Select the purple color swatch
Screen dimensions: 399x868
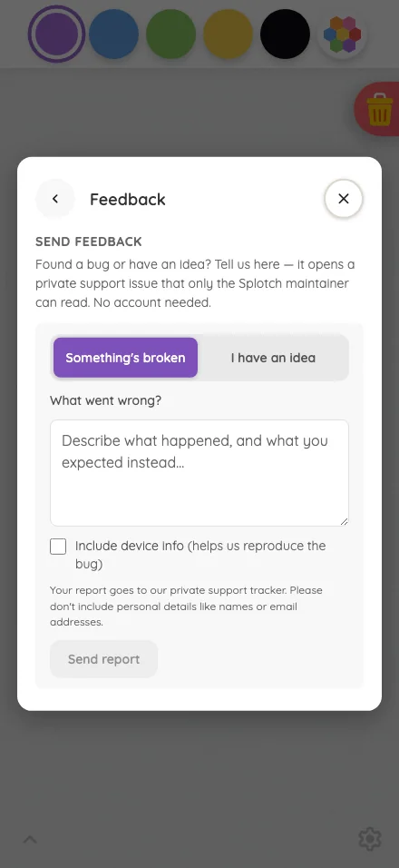click(x=56, y=34)
